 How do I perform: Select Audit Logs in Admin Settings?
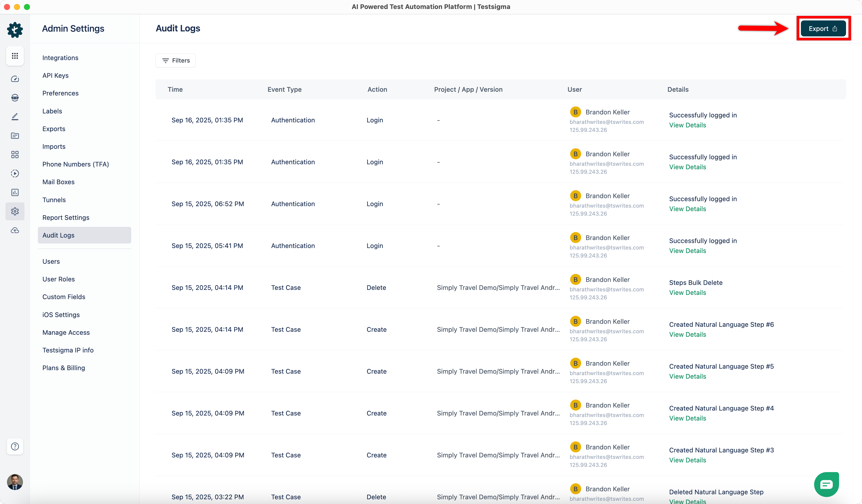click(58, 235)
